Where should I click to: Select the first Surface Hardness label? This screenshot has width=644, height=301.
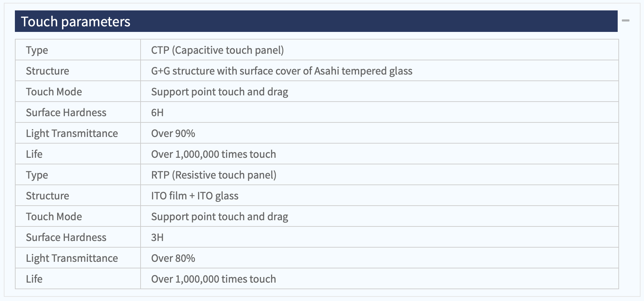tap(78, 112)
